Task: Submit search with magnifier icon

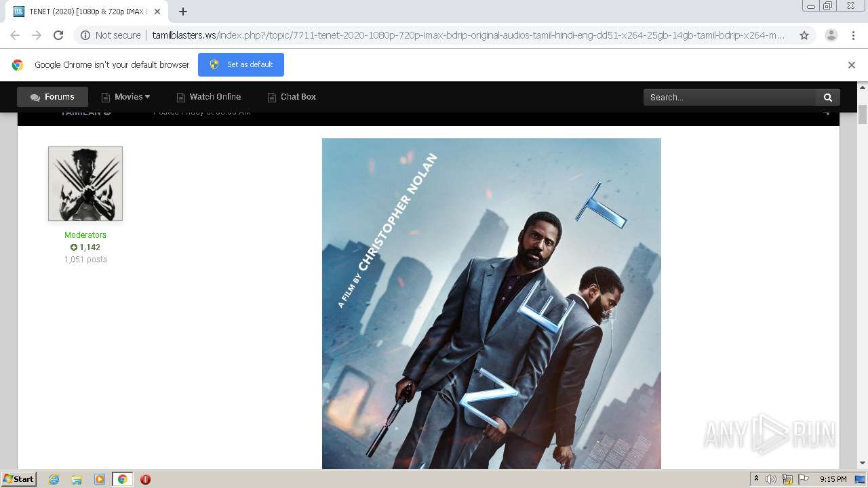Action: click(x=828, y=97)
